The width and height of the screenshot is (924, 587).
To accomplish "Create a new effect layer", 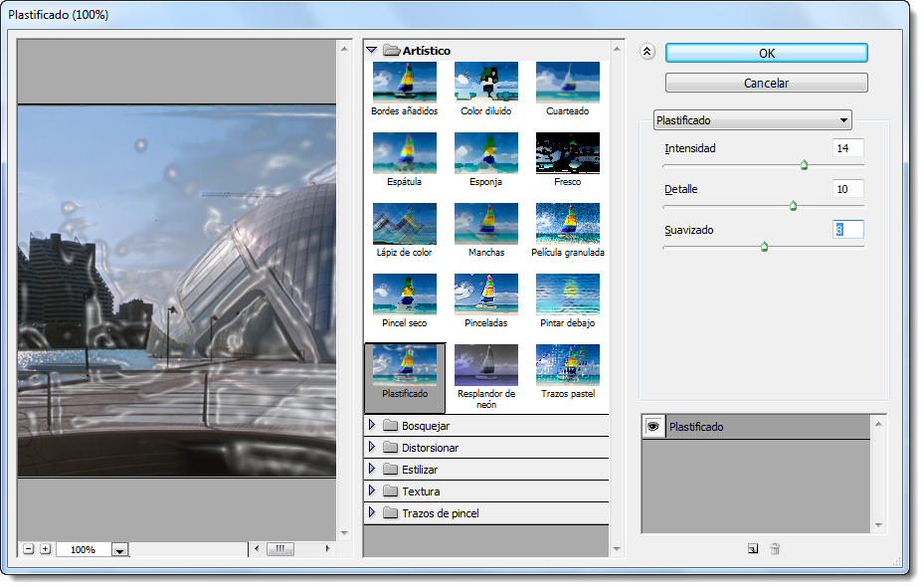I will 753,548.
